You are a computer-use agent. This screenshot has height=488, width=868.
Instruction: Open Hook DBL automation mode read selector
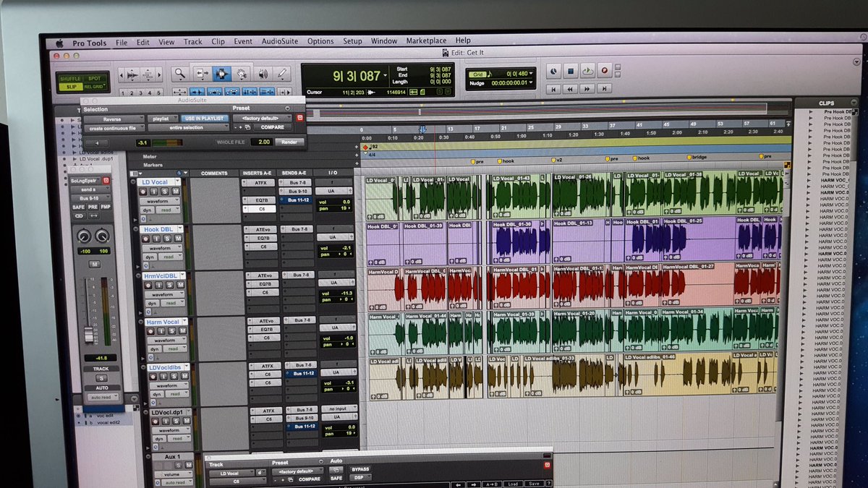(x=171, y=257)
